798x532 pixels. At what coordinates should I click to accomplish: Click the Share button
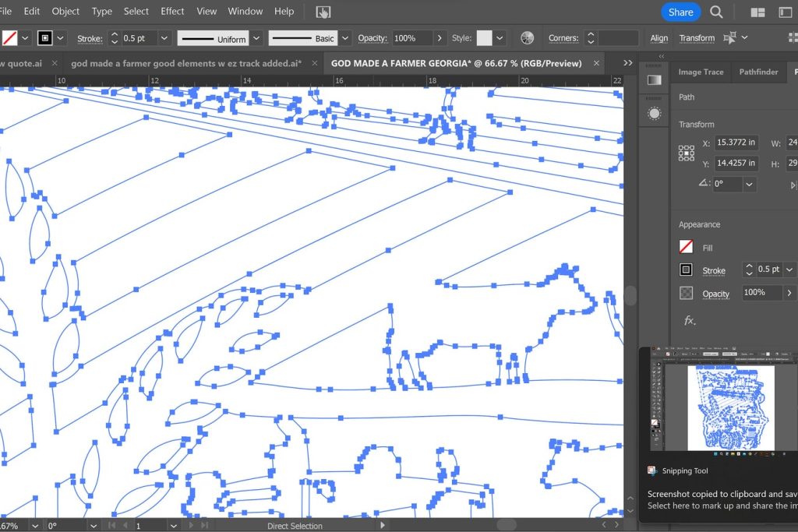(680, 12)
